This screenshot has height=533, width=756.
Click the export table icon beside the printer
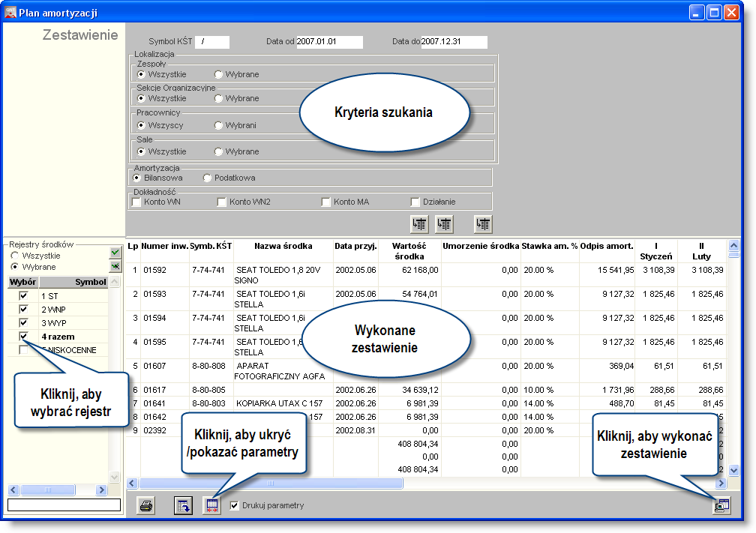coord(183,505)
